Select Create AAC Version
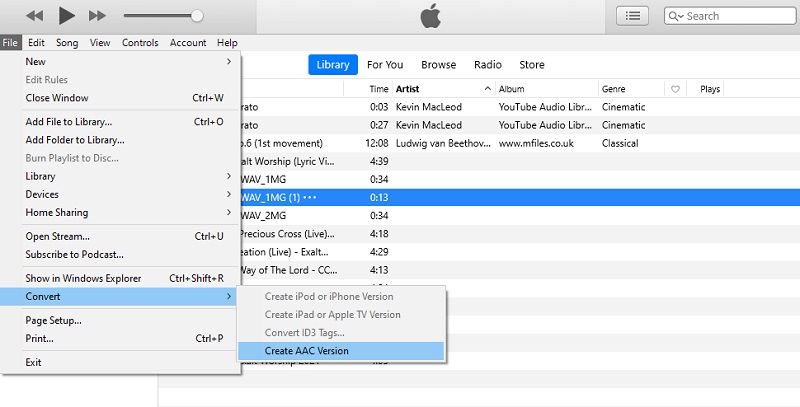The width and height of the screenshot is (800, 407). click(x=341, y=351)
